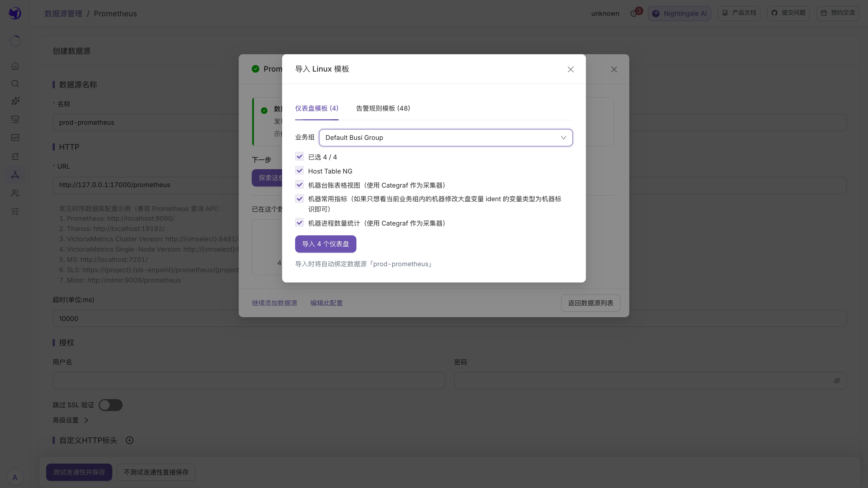Open the chart dashboard icon in sidebar
868x488 pixels.
[15, 138]
